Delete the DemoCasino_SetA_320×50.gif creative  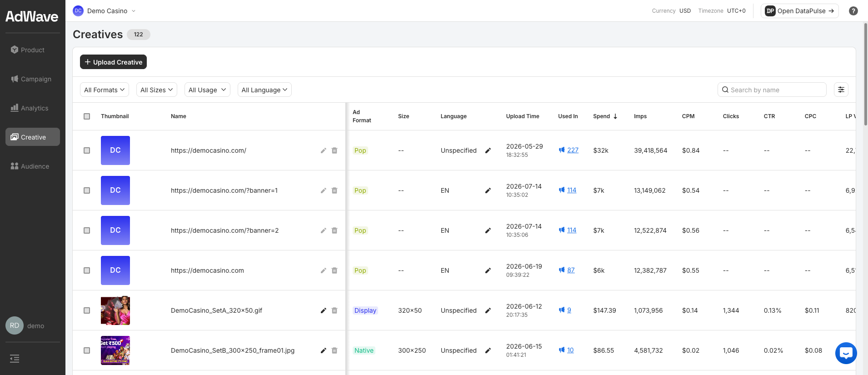[x=334, y=310]
